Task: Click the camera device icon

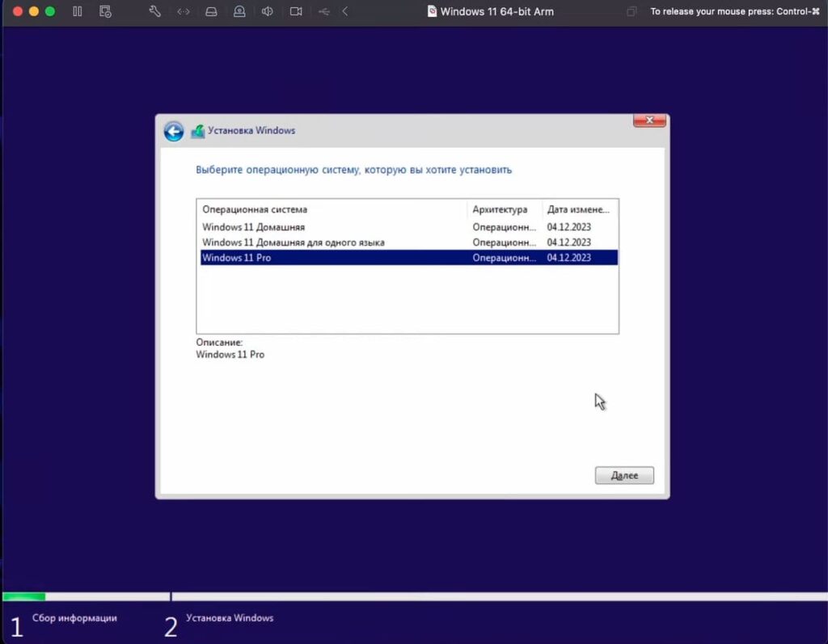Action: 296,11
